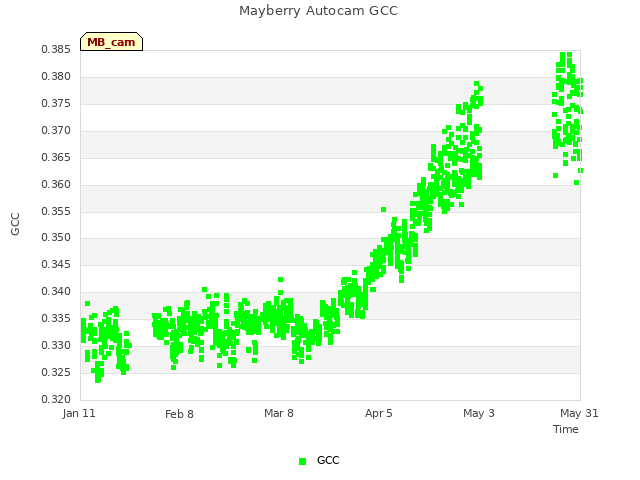Click the GCC y-axis title

(x=15, y=224)
